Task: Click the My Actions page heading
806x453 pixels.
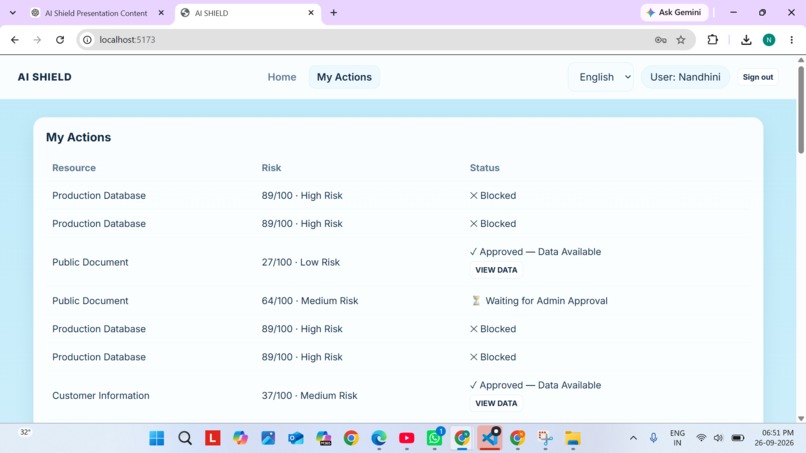Action: [x=79, y=137]
